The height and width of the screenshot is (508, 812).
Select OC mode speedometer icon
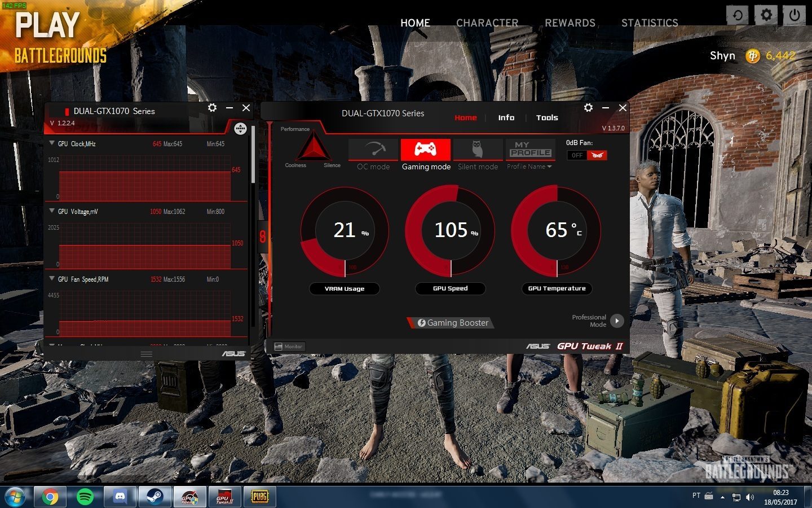point(373,150)
